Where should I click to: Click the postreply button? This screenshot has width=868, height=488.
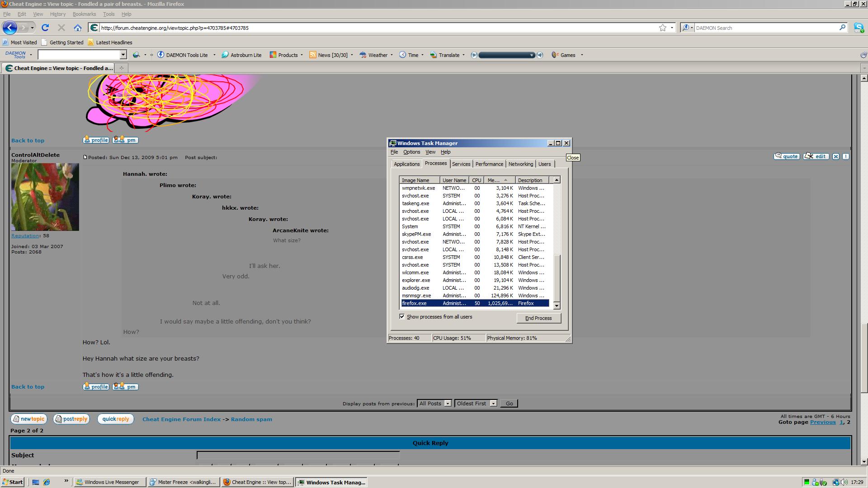click(x=71, y=419)
